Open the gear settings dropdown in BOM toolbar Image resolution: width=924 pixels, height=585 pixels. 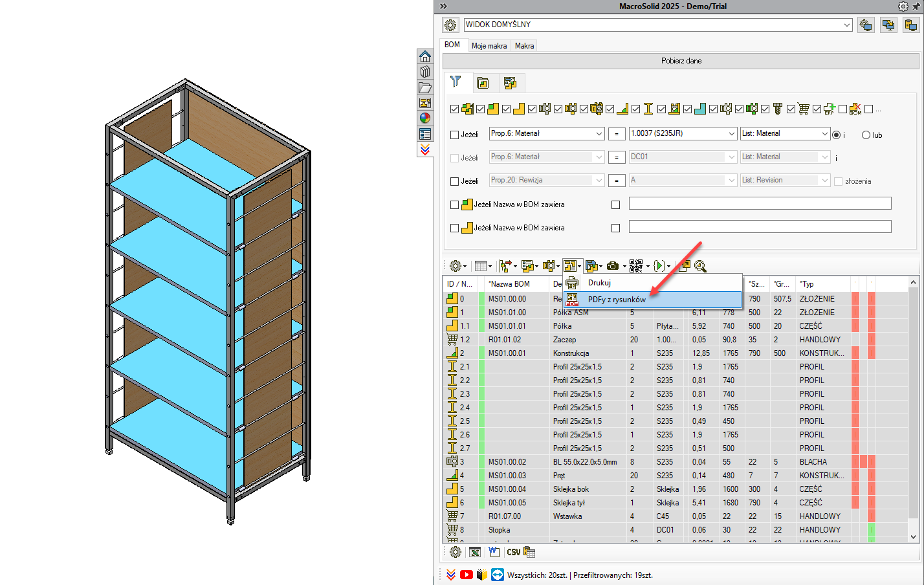click(457, 266)
